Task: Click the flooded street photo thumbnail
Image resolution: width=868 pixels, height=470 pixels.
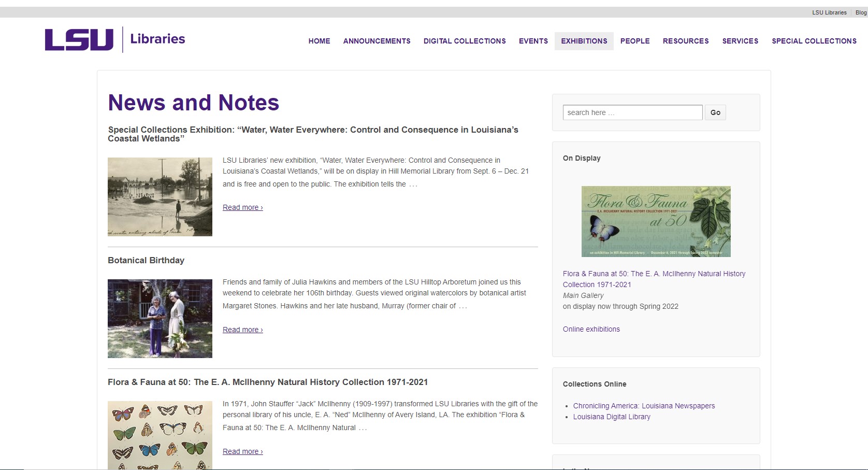Action: click(160, 197)
